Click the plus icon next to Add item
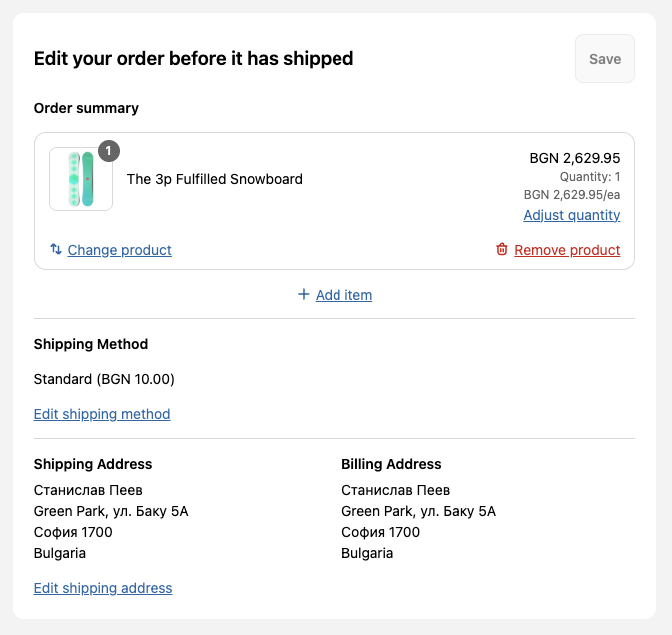Screen dimensions: 672x635 coord(303,294)
